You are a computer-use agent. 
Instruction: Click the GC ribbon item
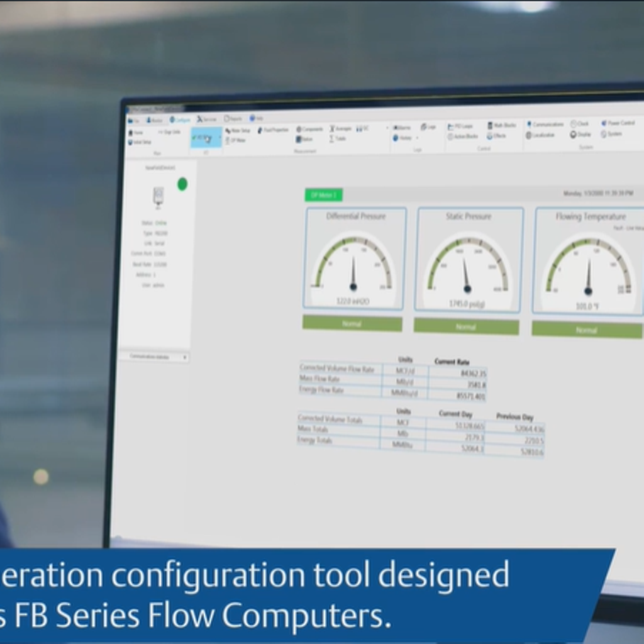363,128
